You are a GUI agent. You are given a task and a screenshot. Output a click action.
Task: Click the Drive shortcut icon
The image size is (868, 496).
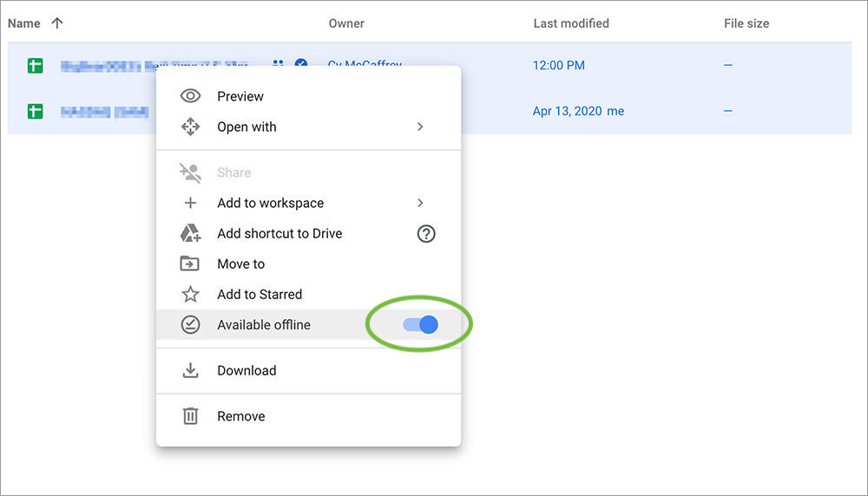pyautogui.click(x=190, y=233)
